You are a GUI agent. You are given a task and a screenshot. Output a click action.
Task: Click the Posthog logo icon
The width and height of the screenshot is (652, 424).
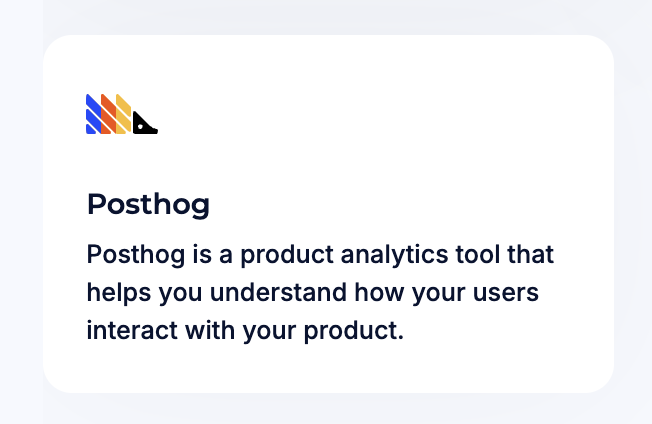[x=121, y=114]
